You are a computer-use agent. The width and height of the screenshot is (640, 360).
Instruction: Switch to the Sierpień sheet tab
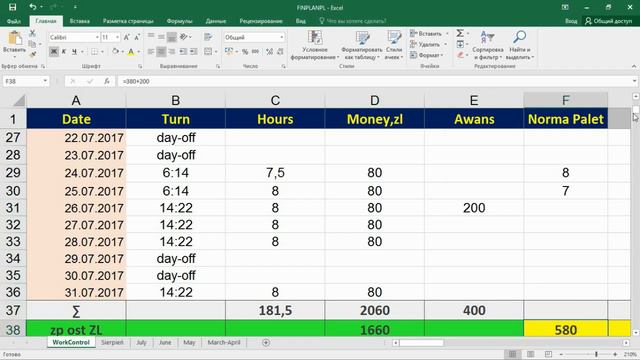pyautogui.click(x=112, y=342)
